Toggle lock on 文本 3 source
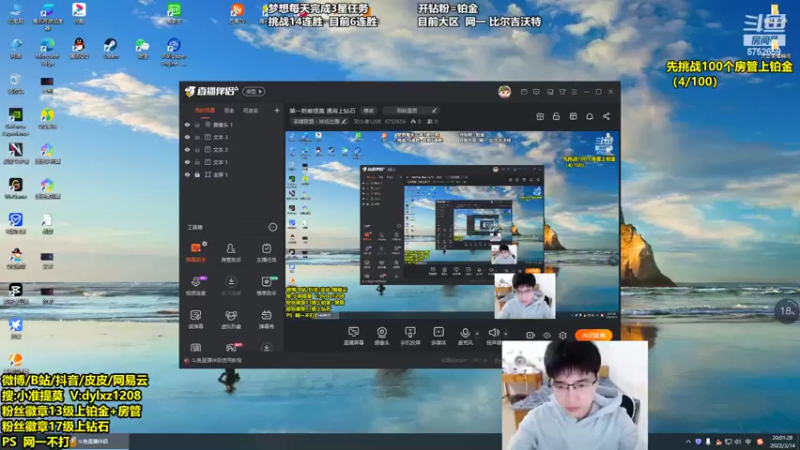This screenshot has width=800, height=450. (x=197, y=137)
